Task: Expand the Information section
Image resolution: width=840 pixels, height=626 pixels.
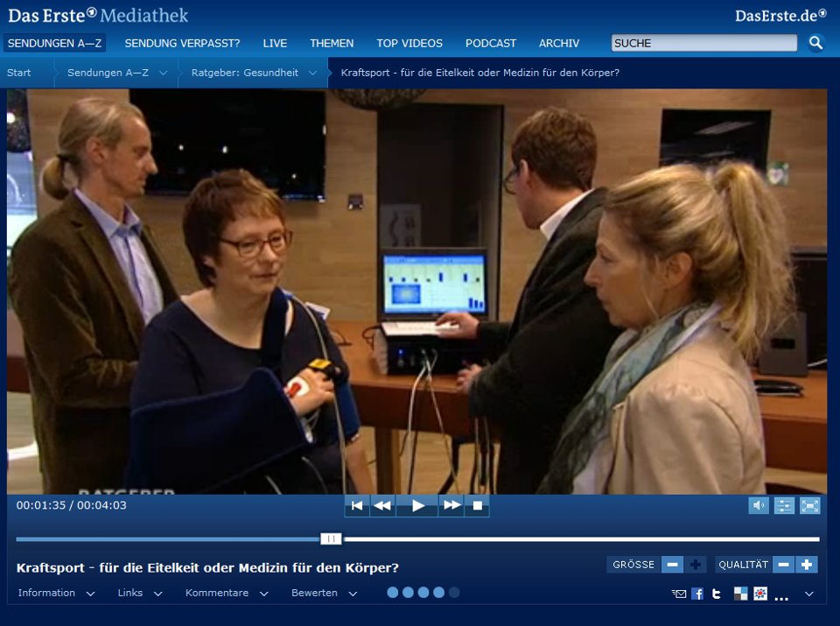Action: tap(56, 593)
